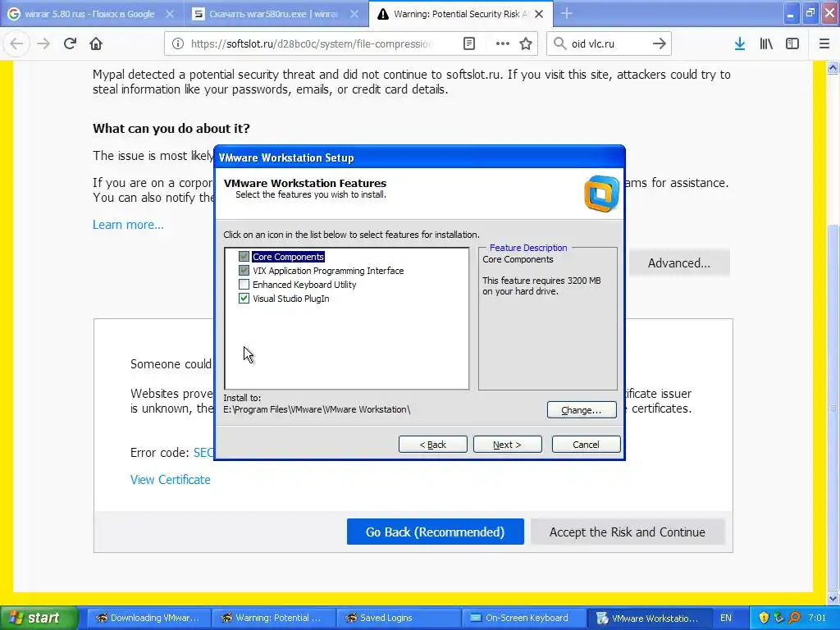Toggle the sidebar icon
Screen dimensions: 840x630
click(792, 44)
